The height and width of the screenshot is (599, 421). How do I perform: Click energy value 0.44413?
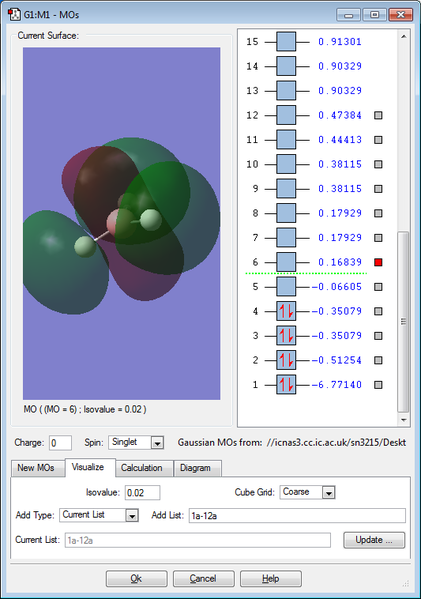[x=340, y=139]
